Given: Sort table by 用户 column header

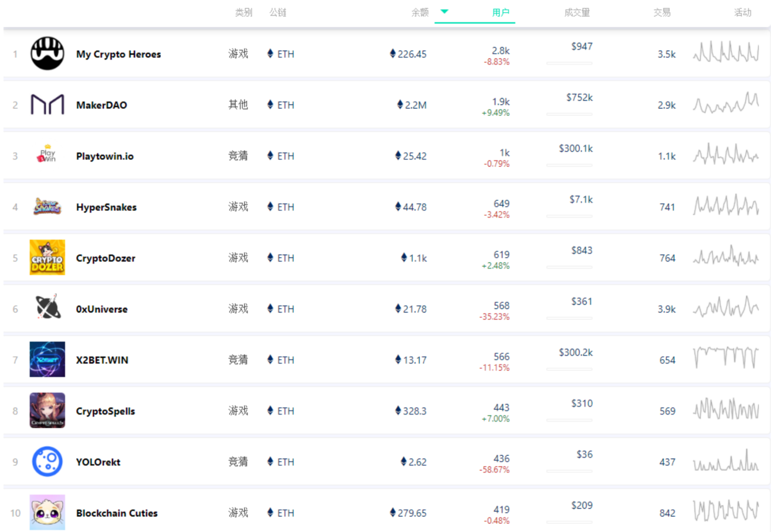Looking at the screenshot, I should point(501,12).
